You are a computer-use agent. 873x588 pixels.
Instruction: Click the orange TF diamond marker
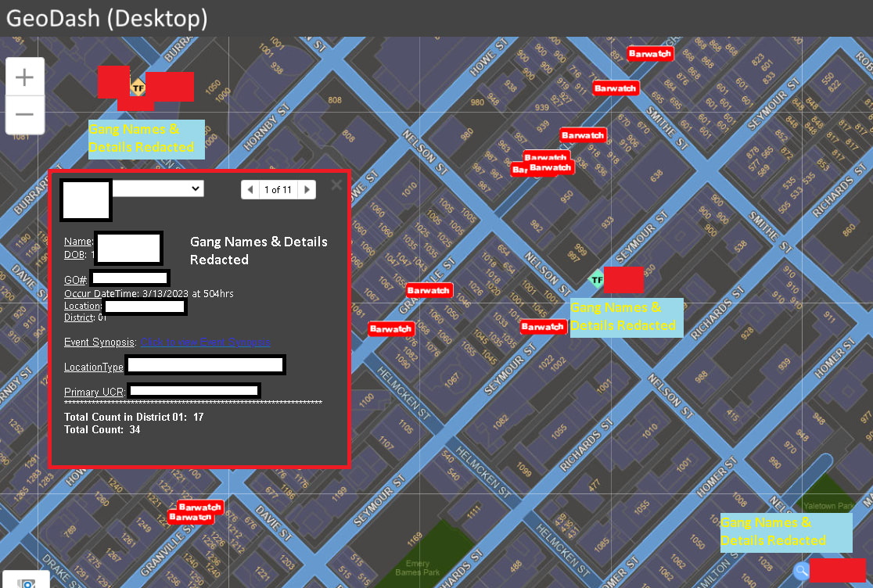point(138,88)
